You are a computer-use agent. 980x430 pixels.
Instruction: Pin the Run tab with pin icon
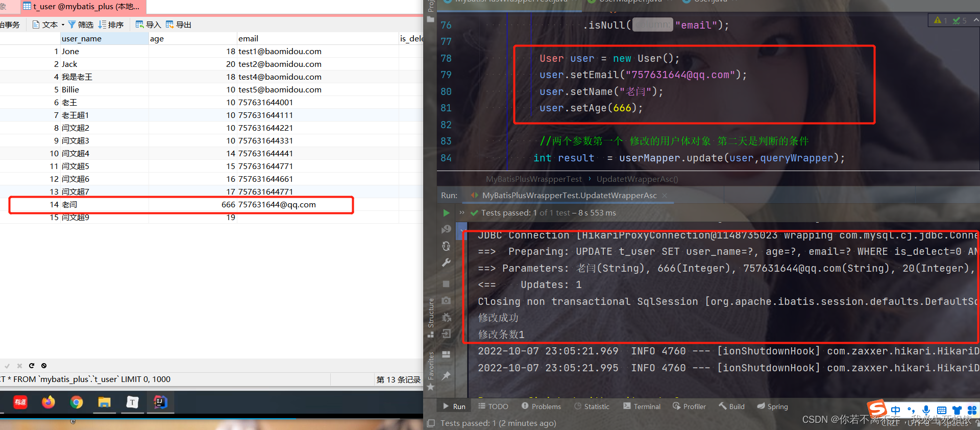click(446, 375)
